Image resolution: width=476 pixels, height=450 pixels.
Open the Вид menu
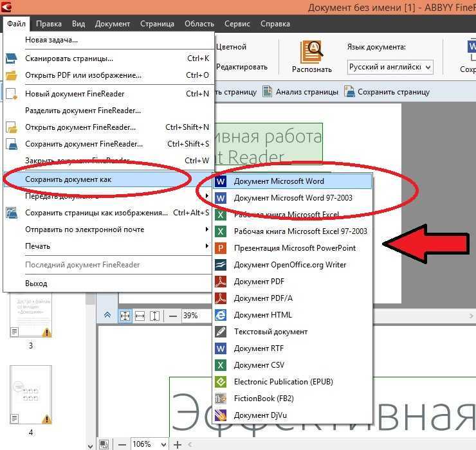coord(78,24)
